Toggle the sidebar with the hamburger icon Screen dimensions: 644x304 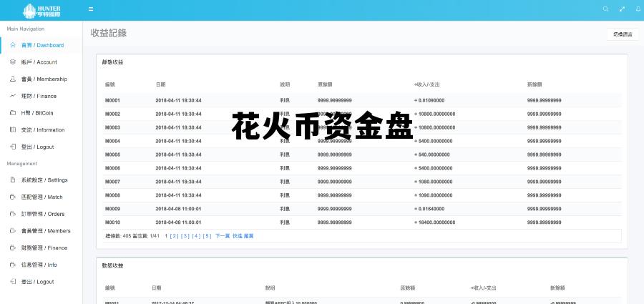point(91,9)
